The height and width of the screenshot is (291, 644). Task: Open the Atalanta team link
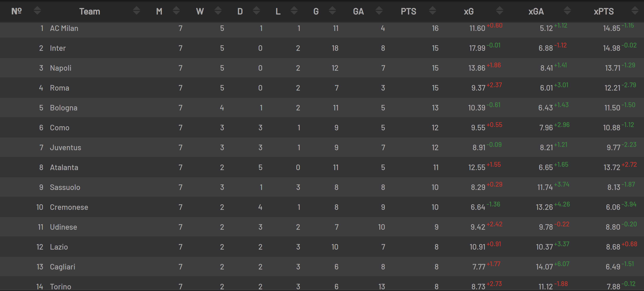coord(64,167)
